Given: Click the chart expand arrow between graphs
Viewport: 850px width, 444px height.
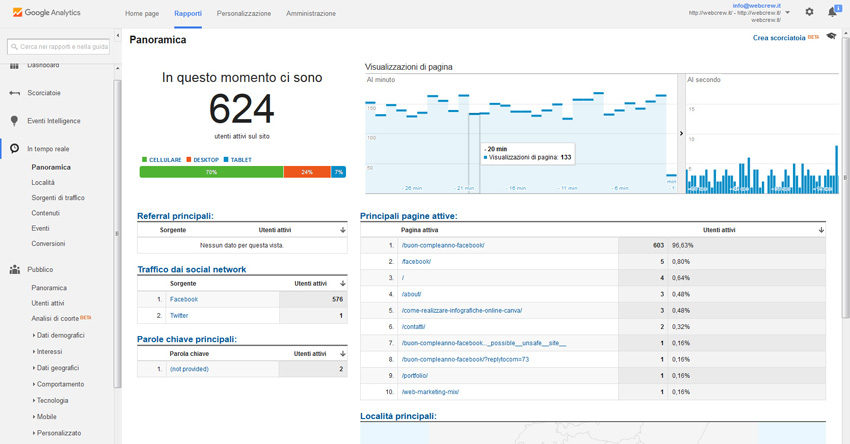Looking at the screenshot, I should [x=681, y=133].
